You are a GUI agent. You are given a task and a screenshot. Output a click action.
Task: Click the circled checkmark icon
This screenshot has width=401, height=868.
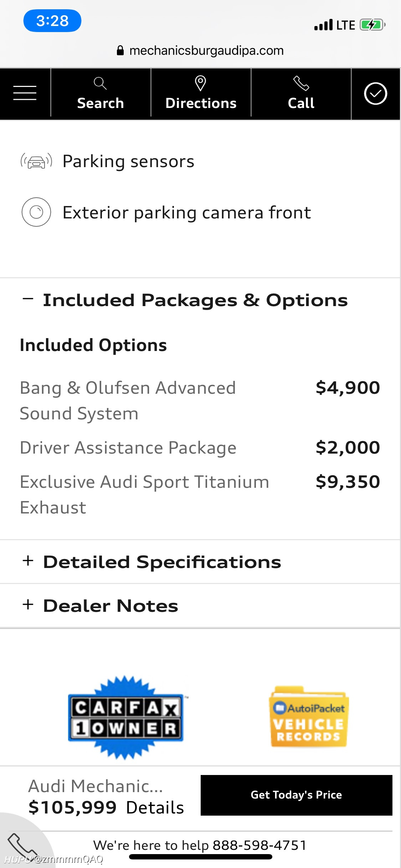click(x=375, y=94)
